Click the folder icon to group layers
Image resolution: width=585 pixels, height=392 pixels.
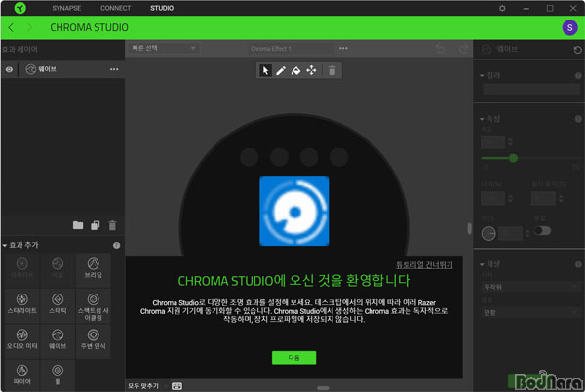tap(78, 225)
